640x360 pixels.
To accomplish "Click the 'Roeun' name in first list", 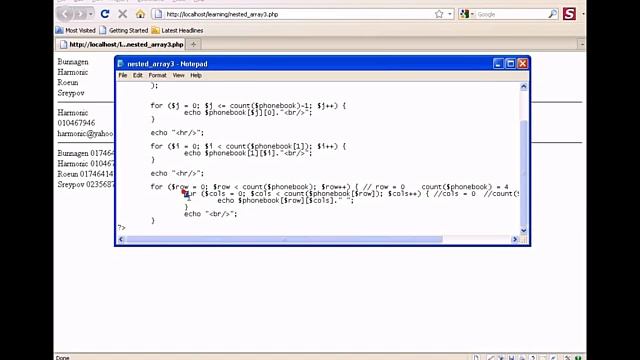I will [68, 82].
